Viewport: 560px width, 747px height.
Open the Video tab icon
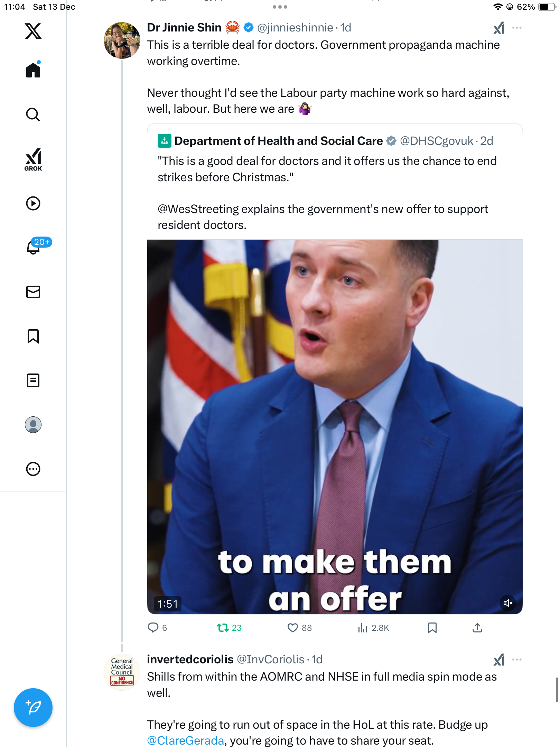[x=33, y=203]
